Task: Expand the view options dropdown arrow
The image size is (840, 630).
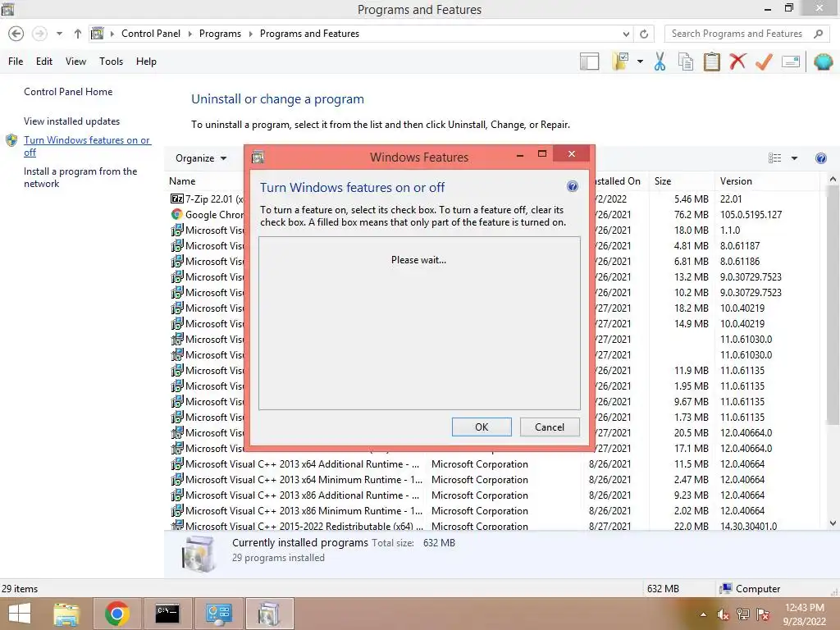Action: [x=794, y=158]
